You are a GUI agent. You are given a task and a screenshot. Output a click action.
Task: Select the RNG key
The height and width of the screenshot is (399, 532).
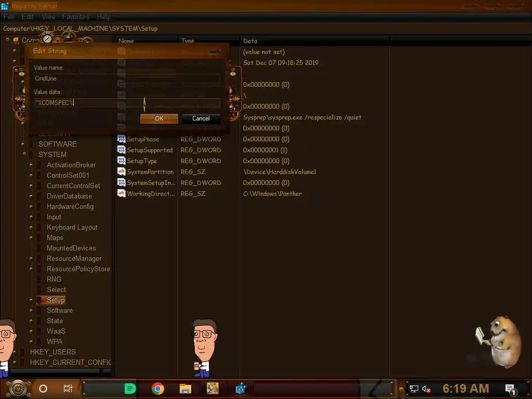click(x=54, y=279)
